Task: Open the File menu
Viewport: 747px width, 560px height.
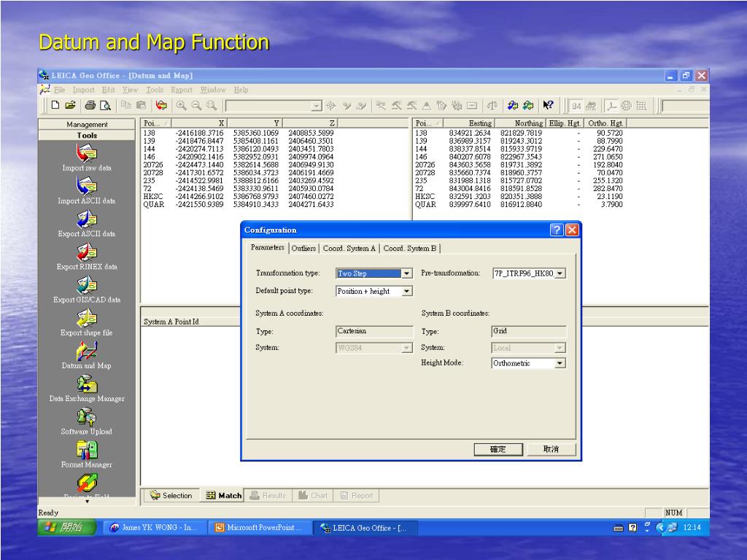Action: click(60, 90)
